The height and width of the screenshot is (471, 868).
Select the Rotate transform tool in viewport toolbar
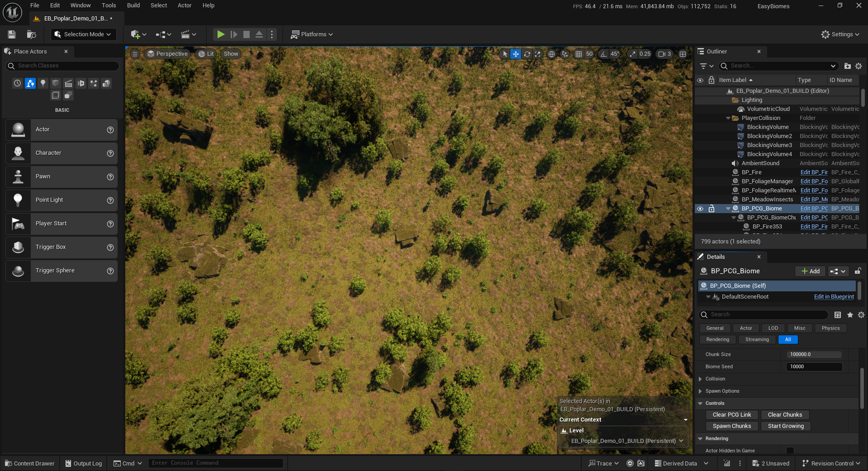tap(527, 54)
